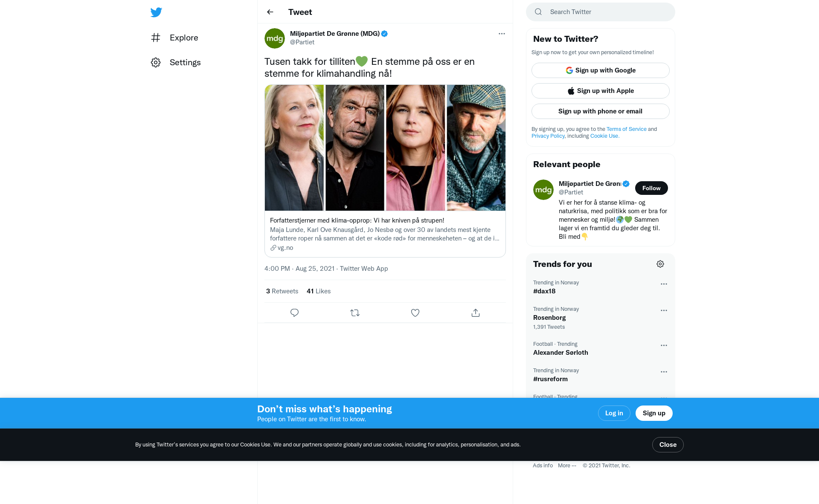Viewport: 819px width, 504px height.
Task: Follow Miljøpartiet De Grønne
Action: pos(651,188)
